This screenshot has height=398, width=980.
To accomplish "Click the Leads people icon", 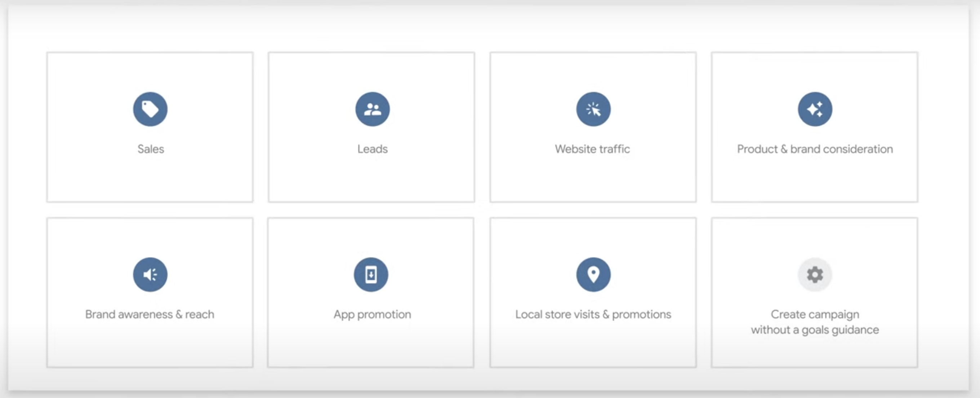I will (x=372, y=109).
